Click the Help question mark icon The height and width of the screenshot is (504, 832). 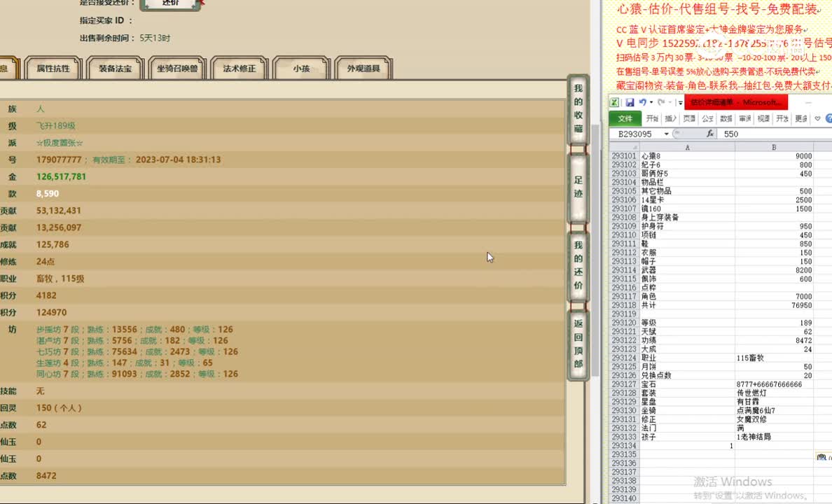[x=828, y=118]
